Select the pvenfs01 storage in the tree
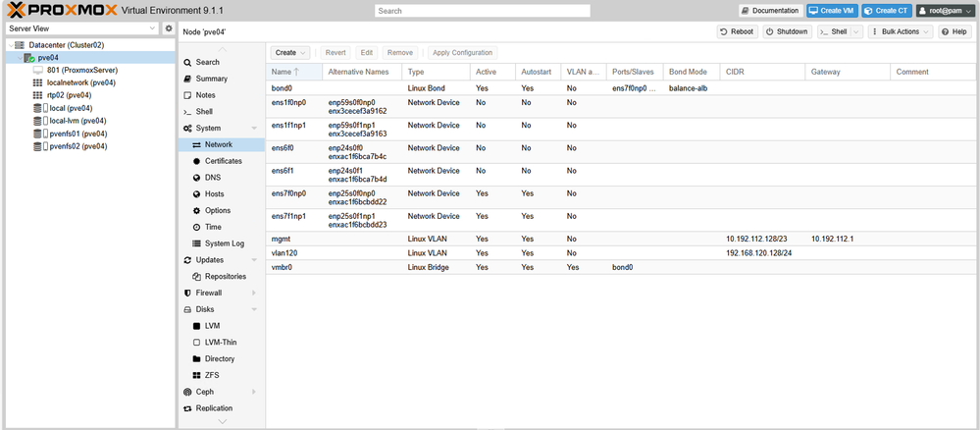The height and width of the screenshot is (430, 980). point(77,134)
